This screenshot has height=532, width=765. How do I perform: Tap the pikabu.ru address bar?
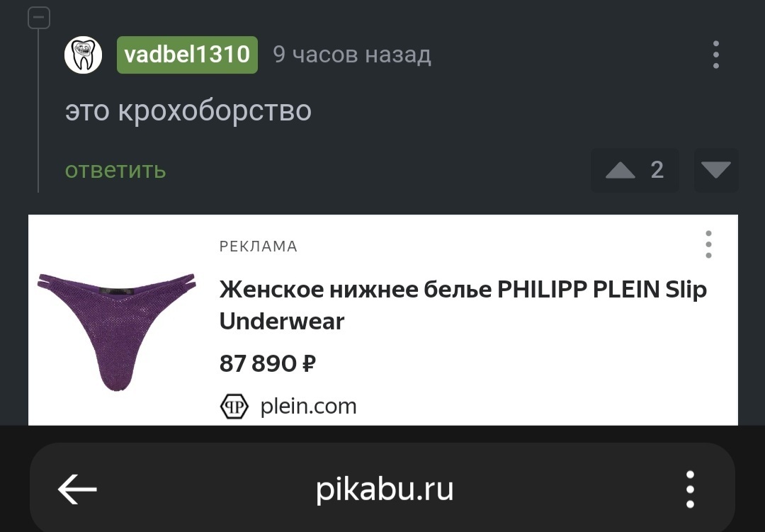(x=385, y=489)
